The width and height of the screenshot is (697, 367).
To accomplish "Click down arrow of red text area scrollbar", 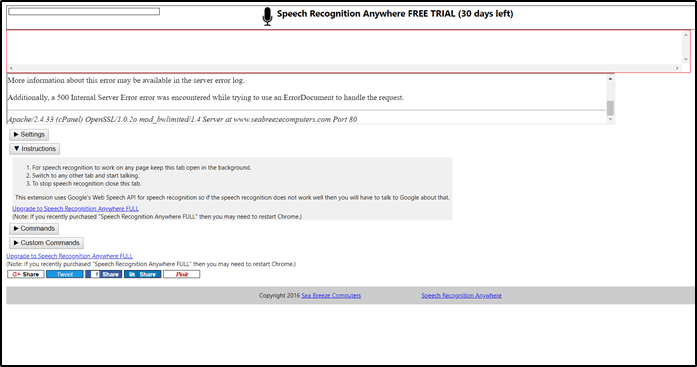I will point(686,60).
